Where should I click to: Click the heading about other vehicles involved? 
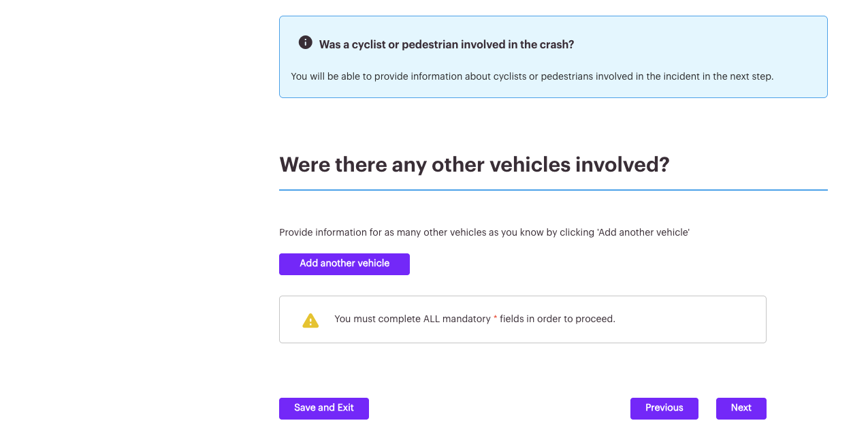(x=474, y=164)
